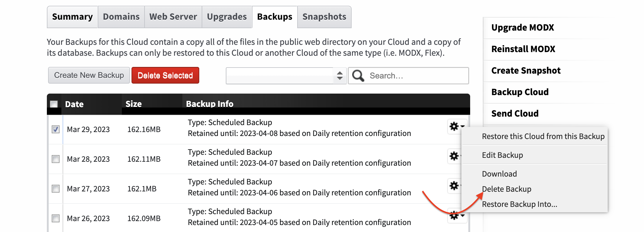The width and height of the screenshot is (644, 232).
Task: Click the Create New Backup button
Action: coord(89,75)
